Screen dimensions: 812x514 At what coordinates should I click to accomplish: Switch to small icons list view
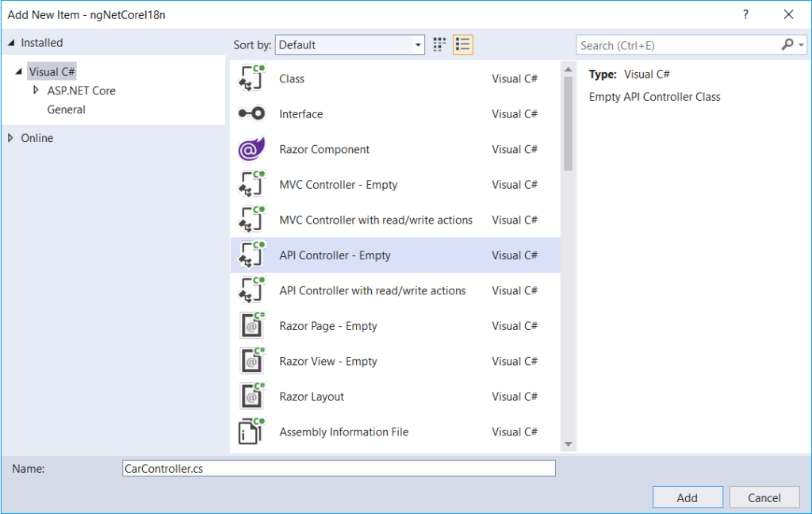tap(462, 44)
